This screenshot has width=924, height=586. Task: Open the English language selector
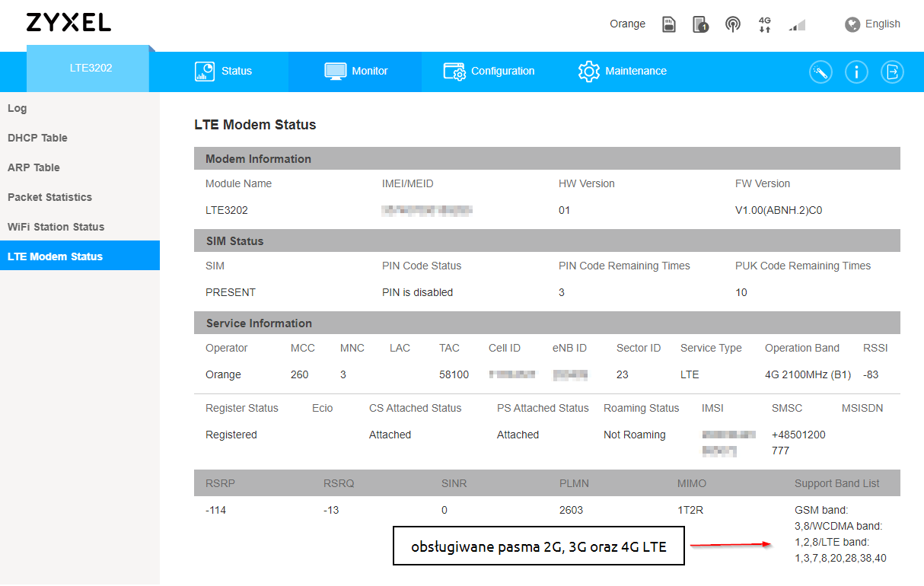pos(883,24)
